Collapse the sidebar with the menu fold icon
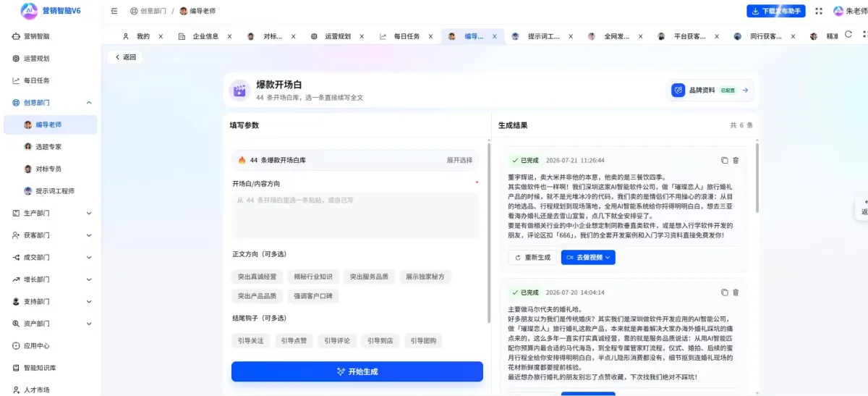Viewport: 868px width, 396px height. pos(114,11)
